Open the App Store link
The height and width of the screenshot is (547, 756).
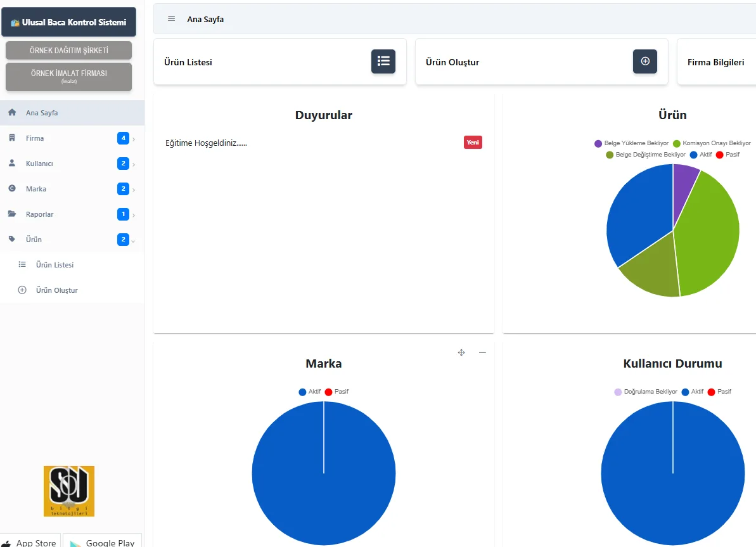click(x=30, y=541)
